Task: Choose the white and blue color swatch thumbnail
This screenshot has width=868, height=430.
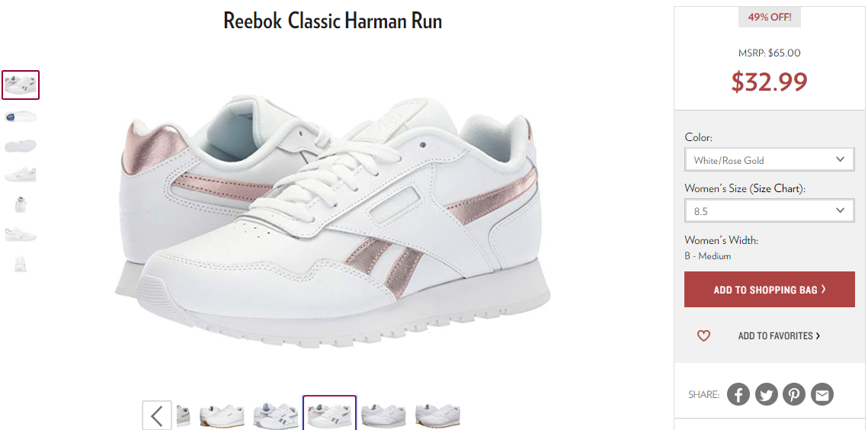Action: [x=276, y=415]
